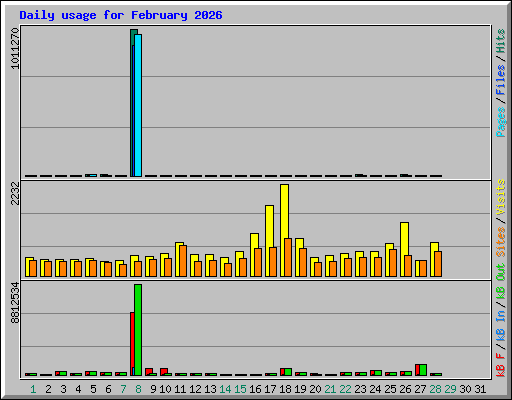Click the day label 16
The width and height of the screenshot is (512, 400).
point(255,389)
